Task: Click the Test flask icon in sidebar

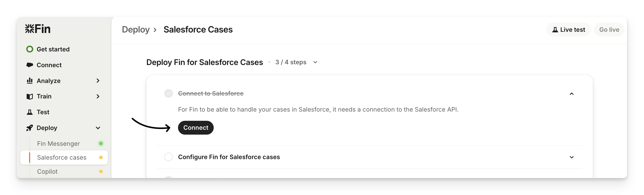Action: point(30,112)
